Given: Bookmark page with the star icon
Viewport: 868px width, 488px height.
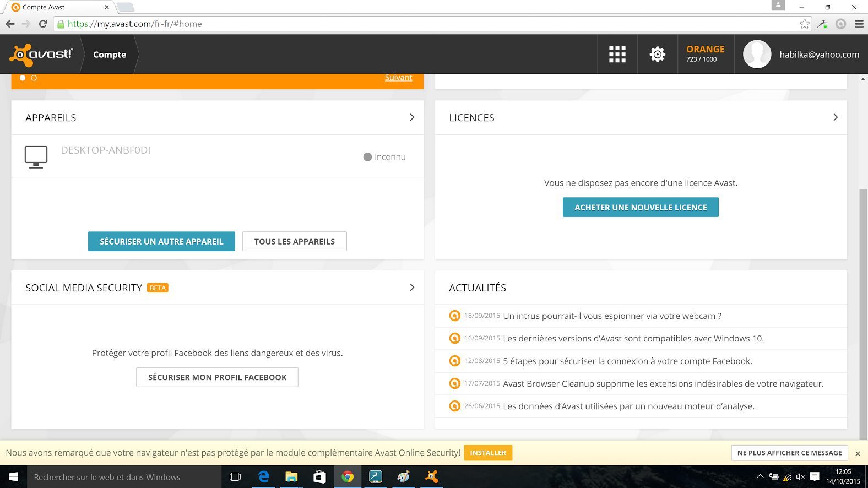Looking at the screenshot, I should tap(805, 24).
